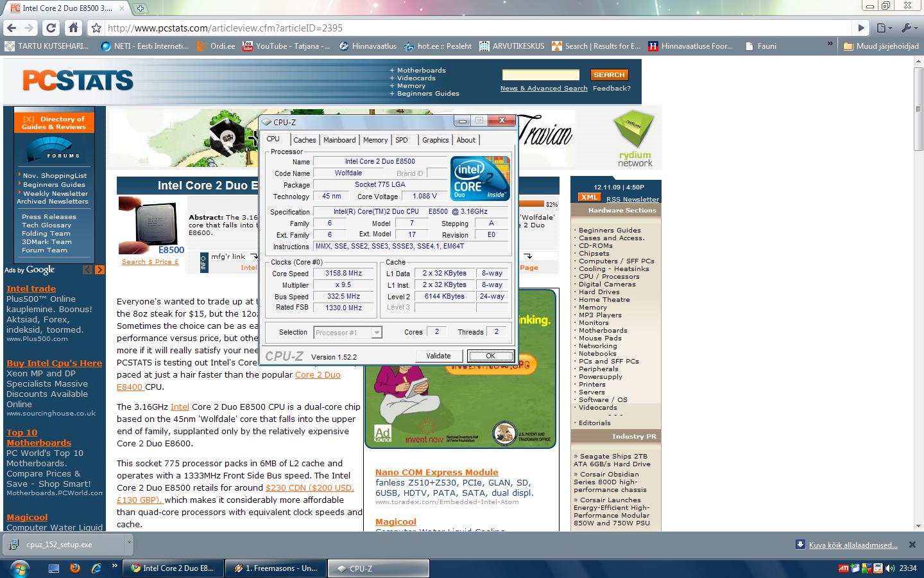Open the Graphics tab in CPU-Z
The width and height of the screenshot is (924, 578).
(436, 140)
